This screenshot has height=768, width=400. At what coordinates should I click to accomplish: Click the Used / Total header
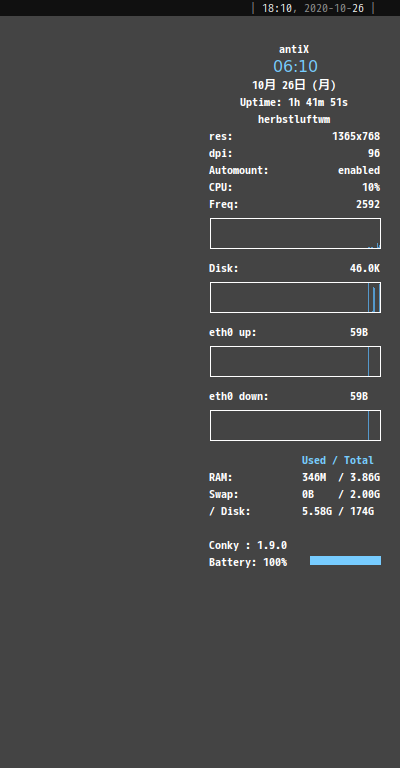click(338, 460)
